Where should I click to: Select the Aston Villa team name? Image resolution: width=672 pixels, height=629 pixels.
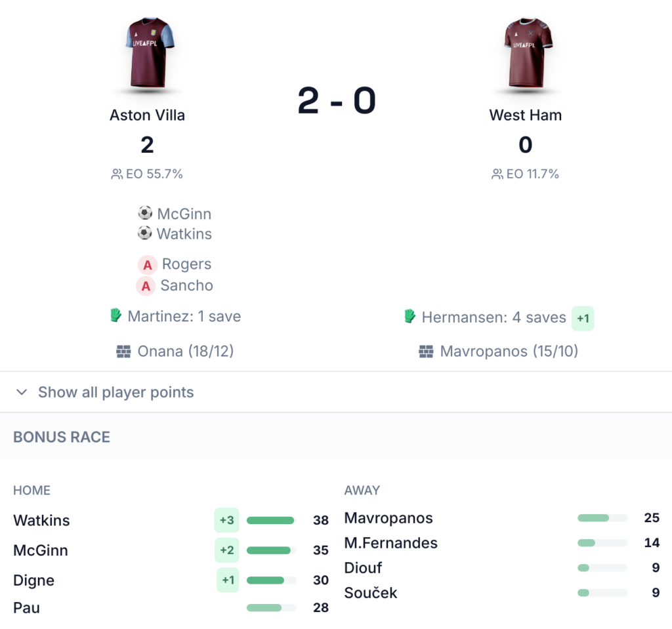148,115
